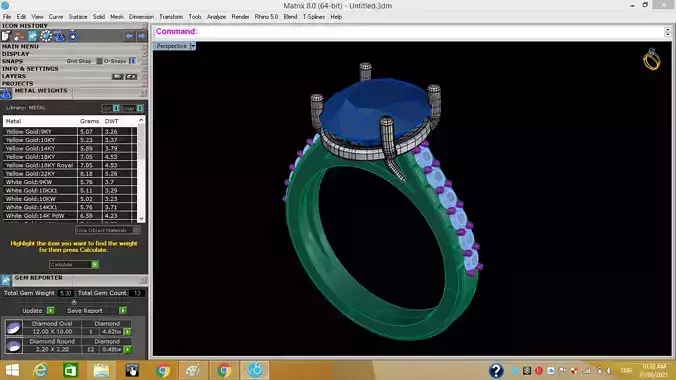676x380 pixels.
Task: Go forward with Icon History right arrow
Action: [x=141, y=36]
